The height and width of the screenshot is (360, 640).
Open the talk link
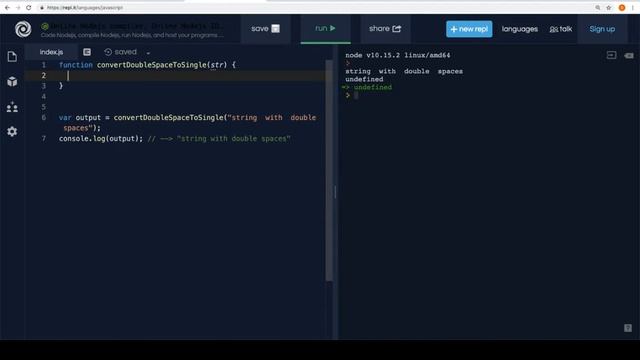561,29
